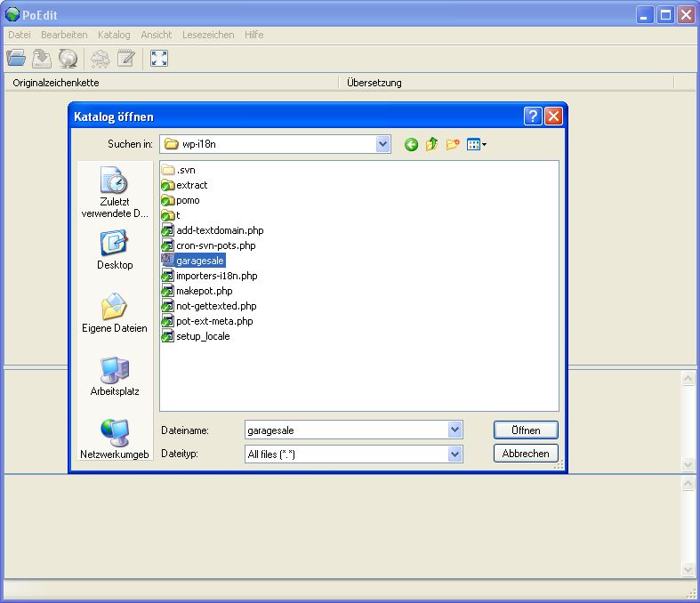Expand the Dateityp dropdown arrow
700x603 pixels.
[455, 454]
